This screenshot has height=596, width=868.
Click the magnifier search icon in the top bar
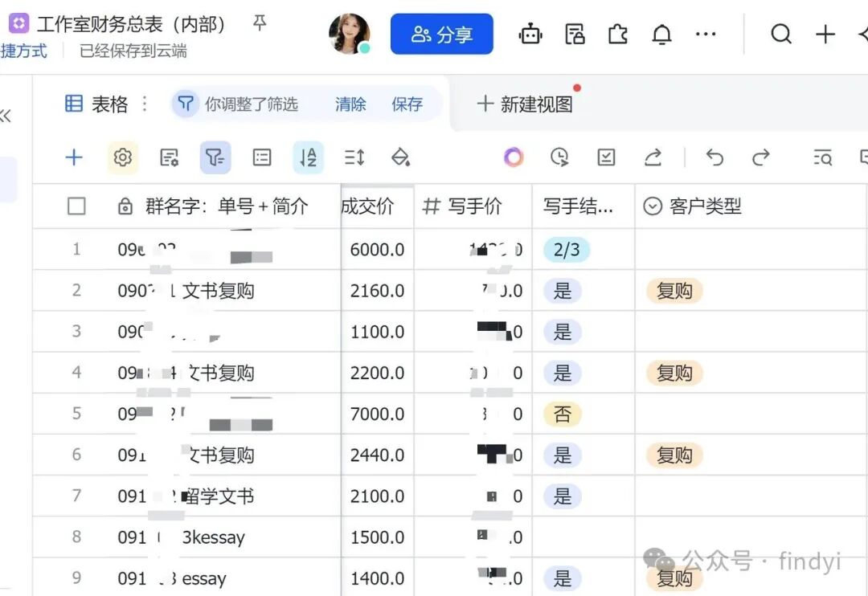[x=780, y=35]
